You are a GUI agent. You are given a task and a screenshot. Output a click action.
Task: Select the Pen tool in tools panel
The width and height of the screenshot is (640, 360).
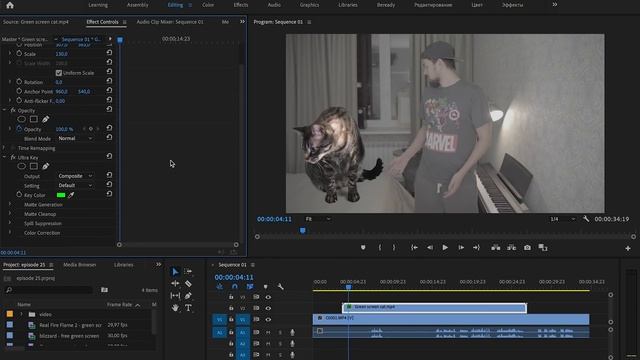188,296
